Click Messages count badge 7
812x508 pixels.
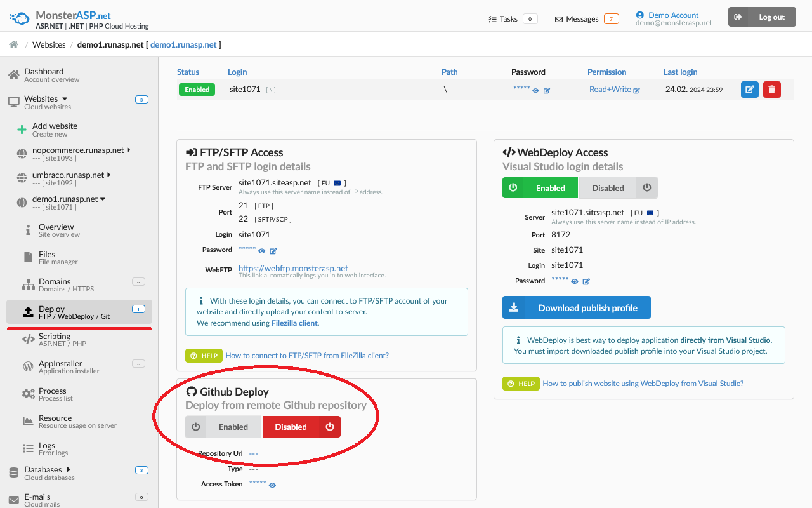(612, 19)
